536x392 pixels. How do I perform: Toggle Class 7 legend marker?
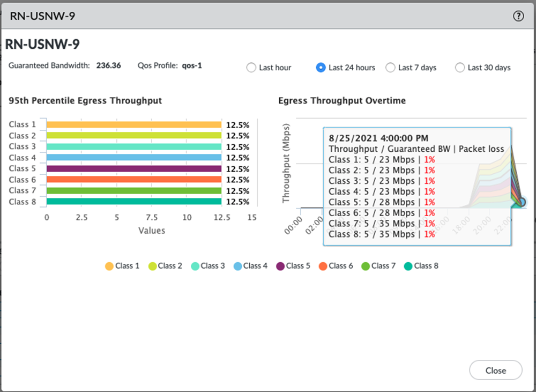tap(366, 266)
